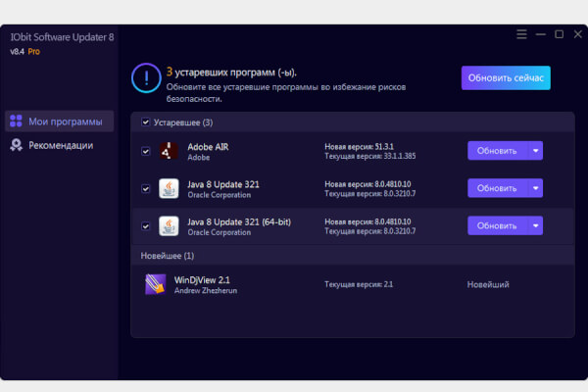Screen dimensions: 588x392
Task: Select the Java 8 Update 321 (64-bit) name
Action: click(x=239, y=222)
